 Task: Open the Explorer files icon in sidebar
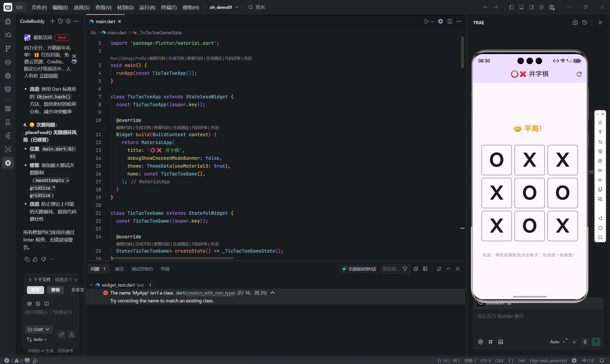click(x=8, y=22)
